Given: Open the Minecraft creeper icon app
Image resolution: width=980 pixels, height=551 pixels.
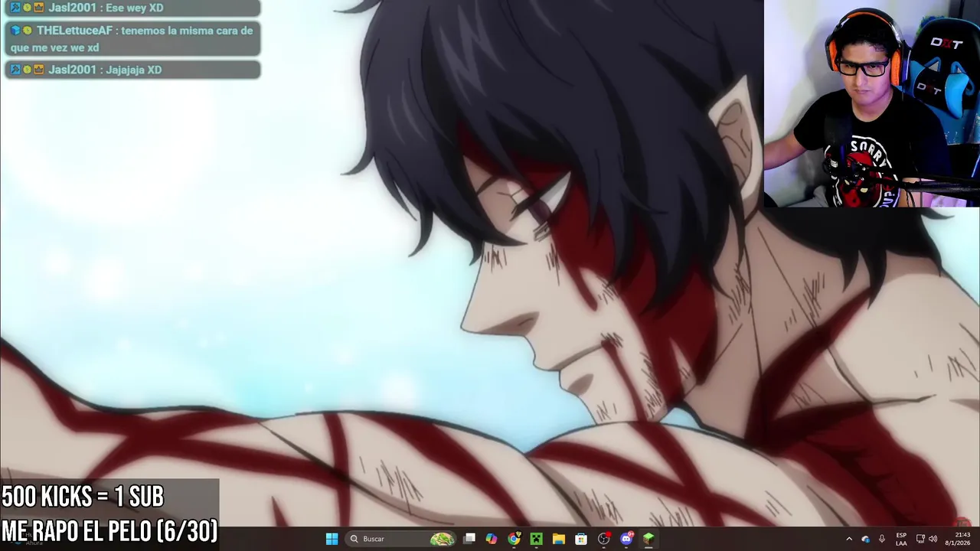Looking at the screenshot, I should (536, 539).
